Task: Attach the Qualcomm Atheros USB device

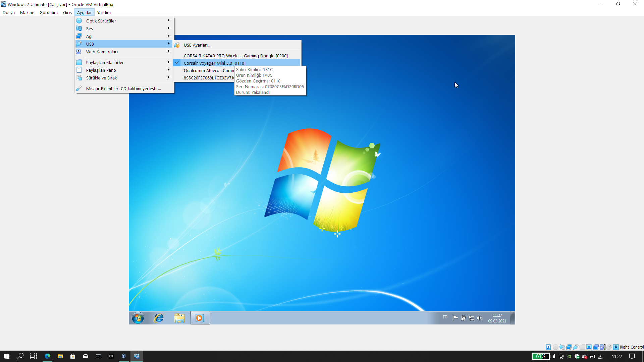Action: [x=208, y=70]
